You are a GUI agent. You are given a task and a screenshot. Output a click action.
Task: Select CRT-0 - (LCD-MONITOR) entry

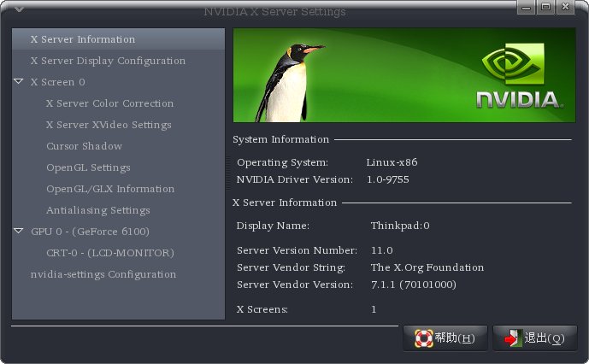(110, 253)
